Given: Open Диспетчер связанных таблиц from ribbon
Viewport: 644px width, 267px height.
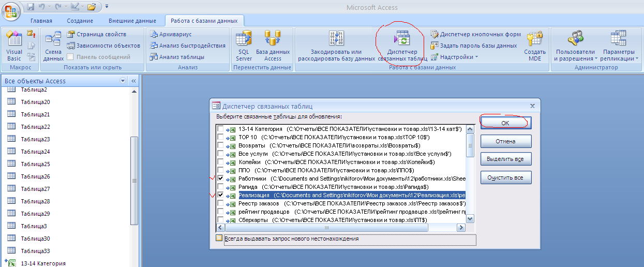Looking at the screenshot, I should coord(402,46).
